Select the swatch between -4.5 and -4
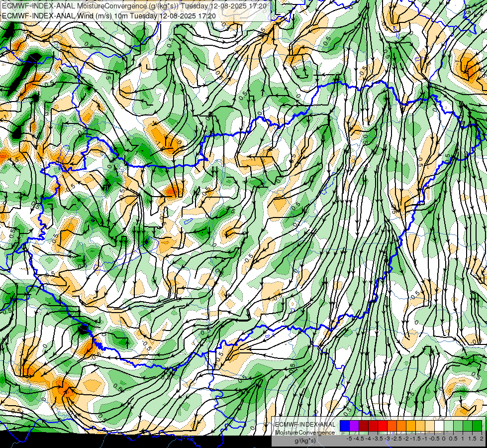This screenshot has width=487, height=448. (364, 426)
